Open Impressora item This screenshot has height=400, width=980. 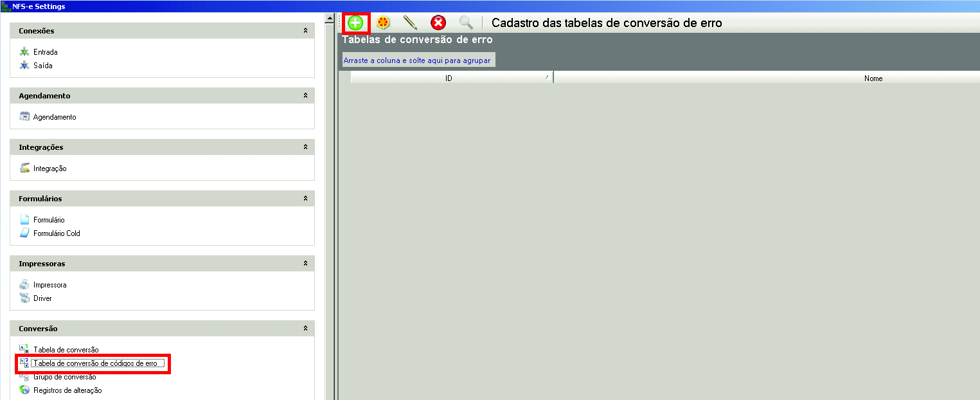[49, 285]
